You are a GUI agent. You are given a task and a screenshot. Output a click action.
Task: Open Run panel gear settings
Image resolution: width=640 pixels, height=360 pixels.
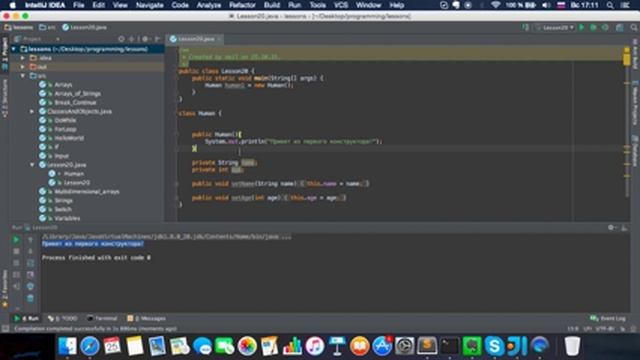611,228
